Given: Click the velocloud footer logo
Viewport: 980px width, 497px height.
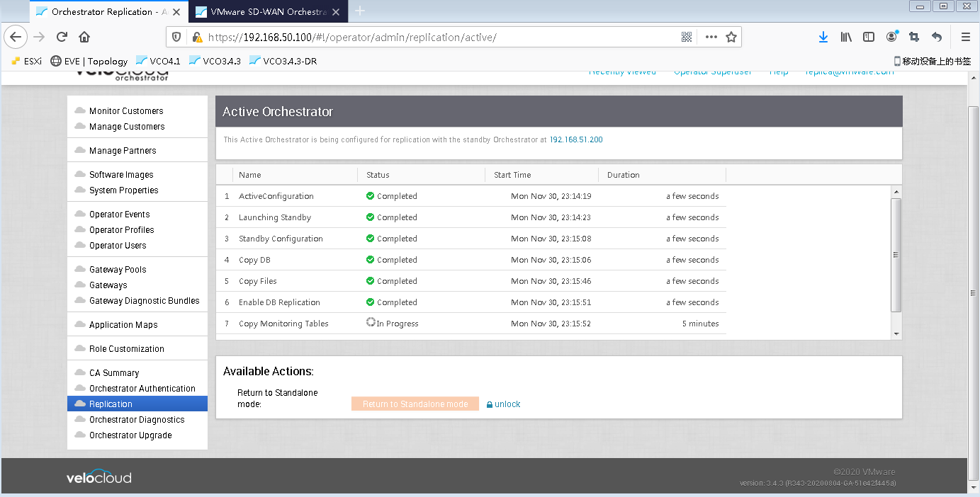Looking at the screenshot, I should click(99, 476).
